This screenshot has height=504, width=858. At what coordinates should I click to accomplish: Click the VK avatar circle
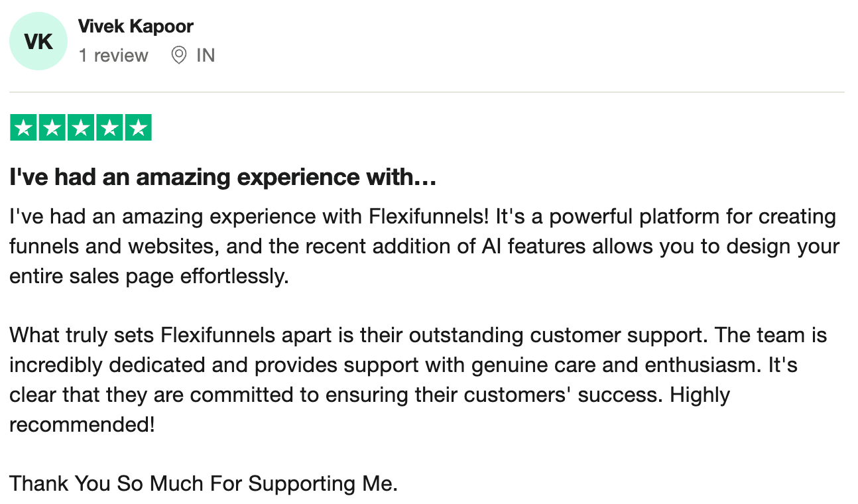point(38,41)
